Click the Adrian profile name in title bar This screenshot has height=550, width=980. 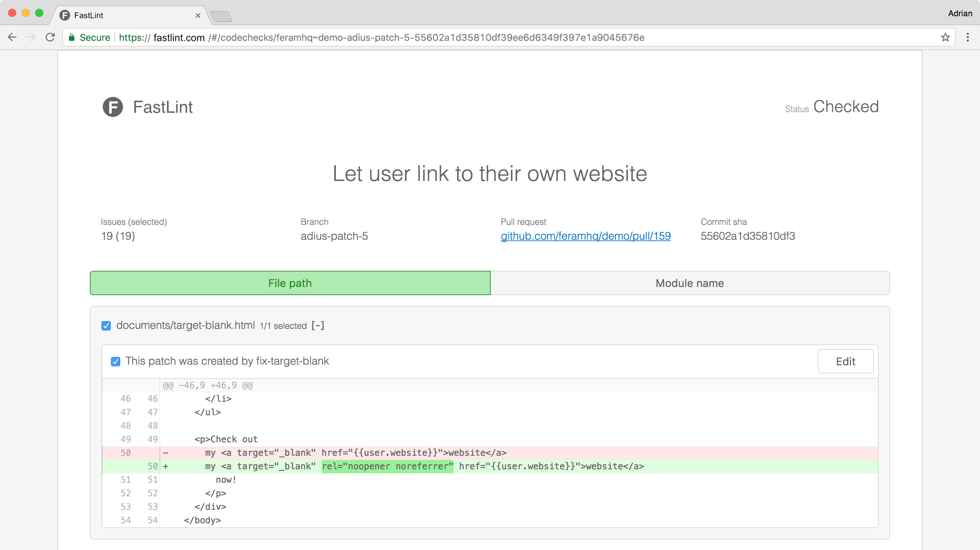click(959, 13)
